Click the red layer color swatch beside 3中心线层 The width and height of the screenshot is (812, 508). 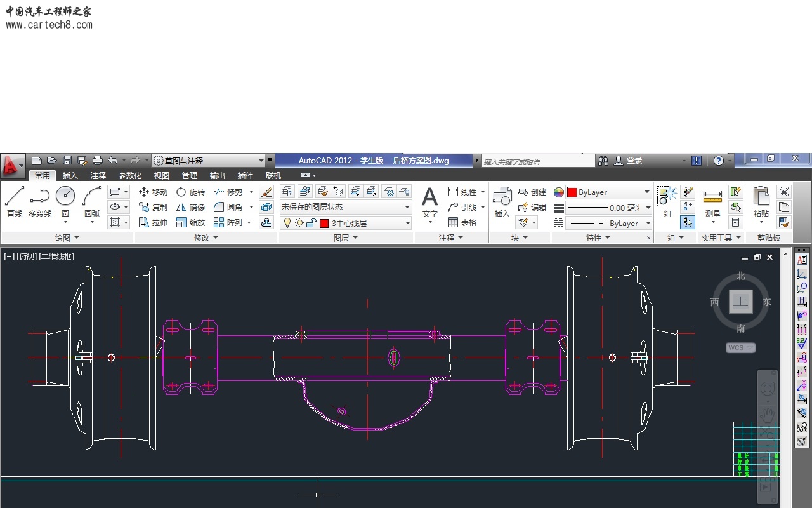pos(324,223)
